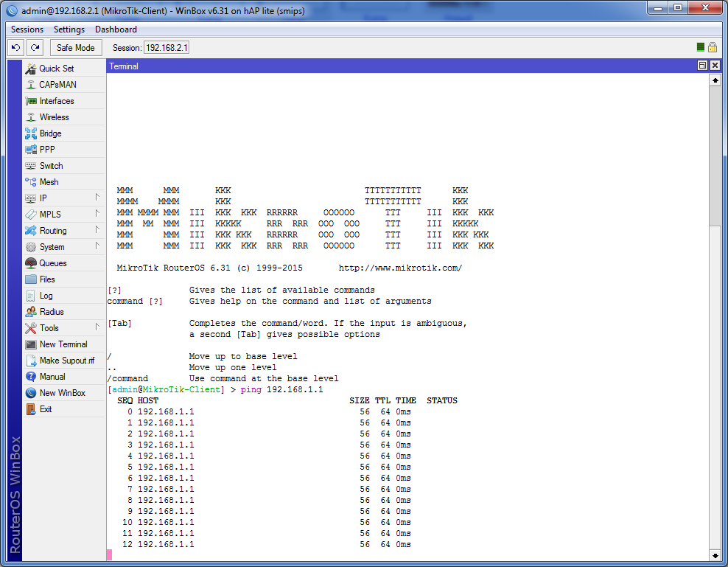Open Quick Set from the sidebar
This screenshot has width=728, height=567.
[63, 69]
